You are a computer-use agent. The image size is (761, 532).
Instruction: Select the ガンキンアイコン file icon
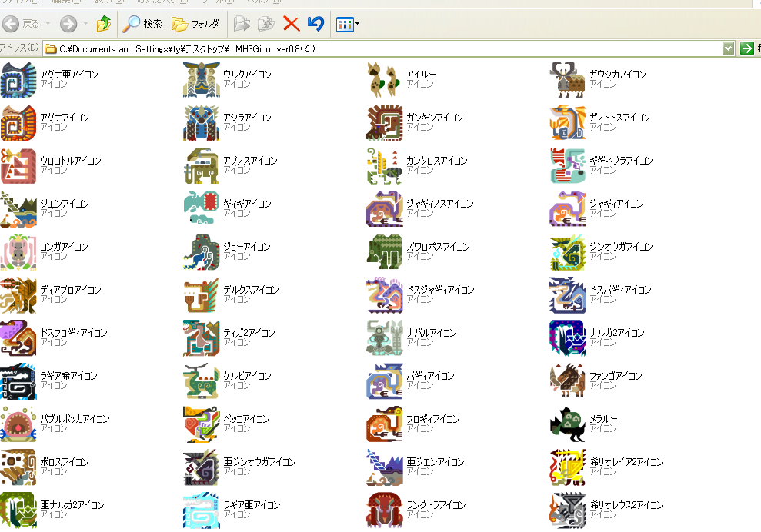[x=385, y=123]
